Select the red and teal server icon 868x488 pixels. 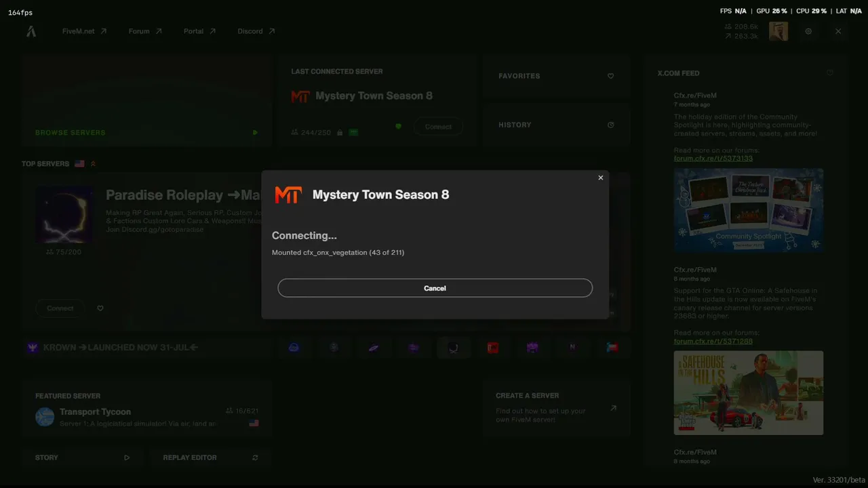click(612, 348)
